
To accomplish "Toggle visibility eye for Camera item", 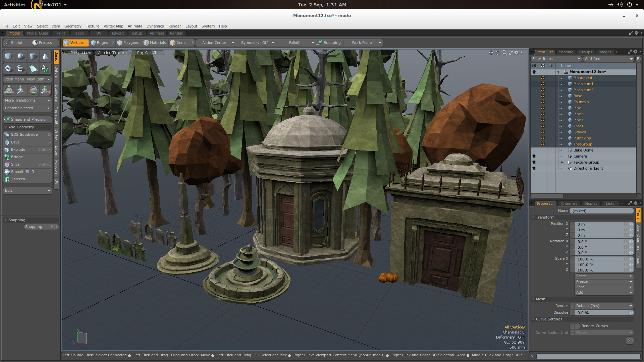I will coord(534,156).
